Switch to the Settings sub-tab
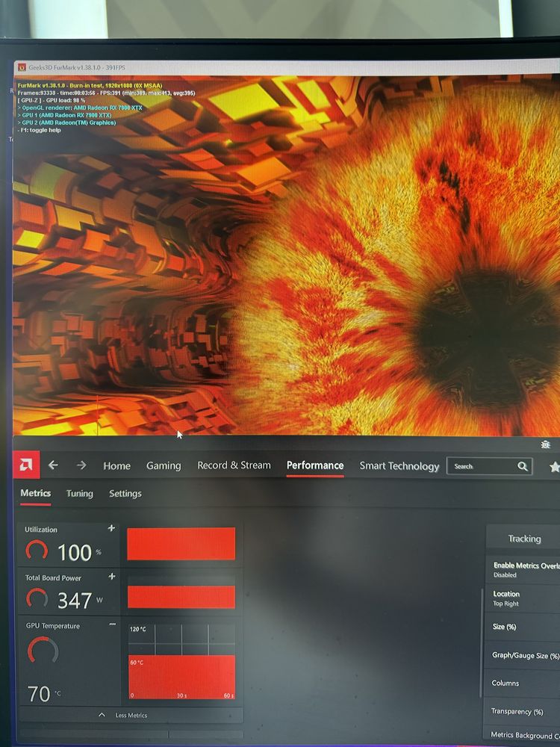The image size is (560, 747). coord(125,494)
